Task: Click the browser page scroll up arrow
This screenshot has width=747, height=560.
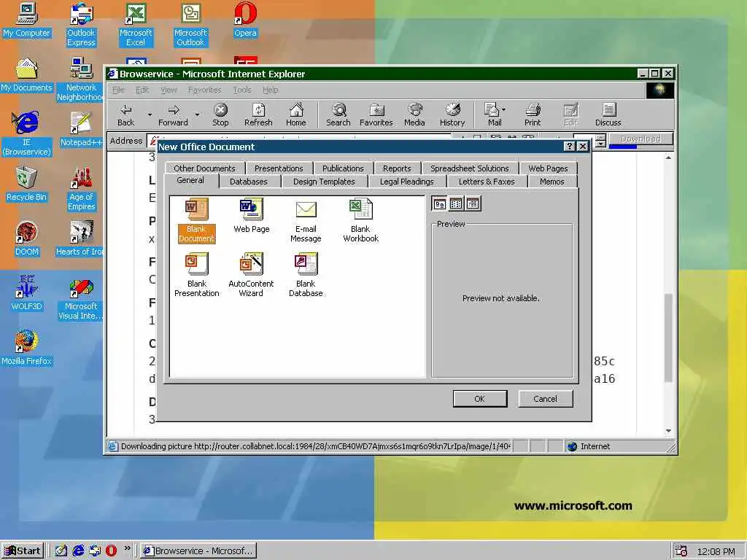Action: coord(668,157)
